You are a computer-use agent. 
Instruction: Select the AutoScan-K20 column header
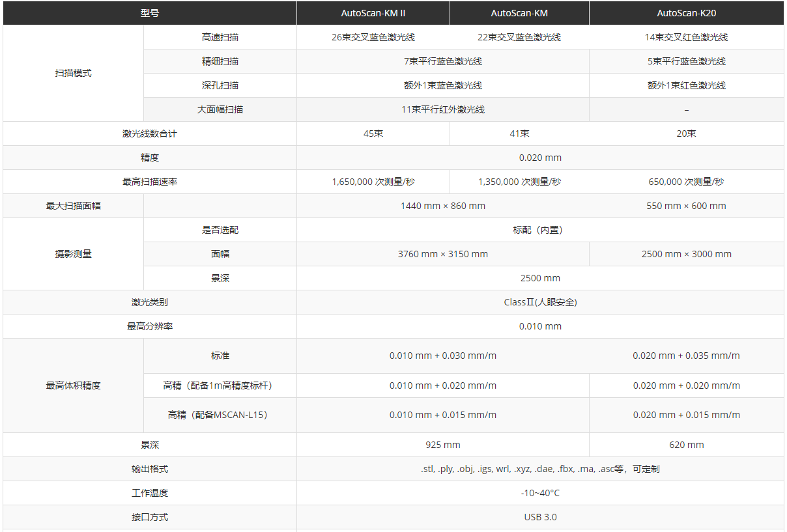coord(686,13)
